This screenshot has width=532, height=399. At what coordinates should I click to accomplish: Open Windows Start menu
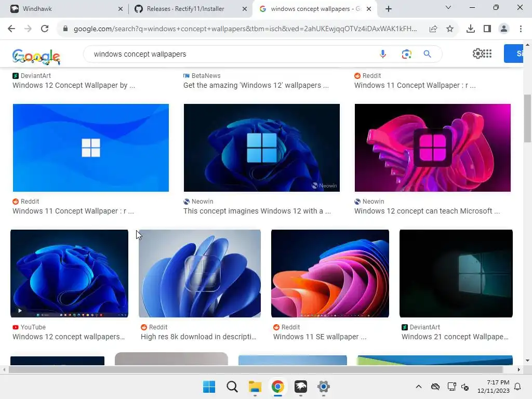(209, 387)
